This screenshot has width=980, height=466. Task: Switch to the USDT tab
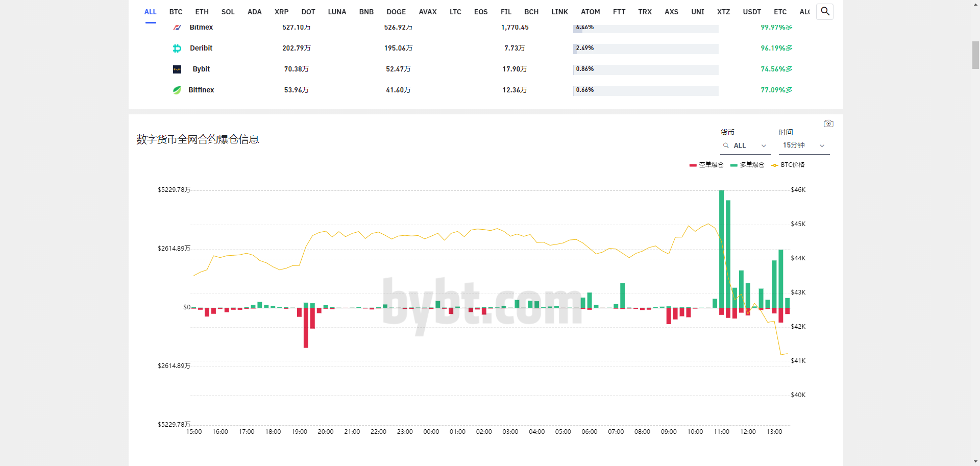(x=752, y=12)
